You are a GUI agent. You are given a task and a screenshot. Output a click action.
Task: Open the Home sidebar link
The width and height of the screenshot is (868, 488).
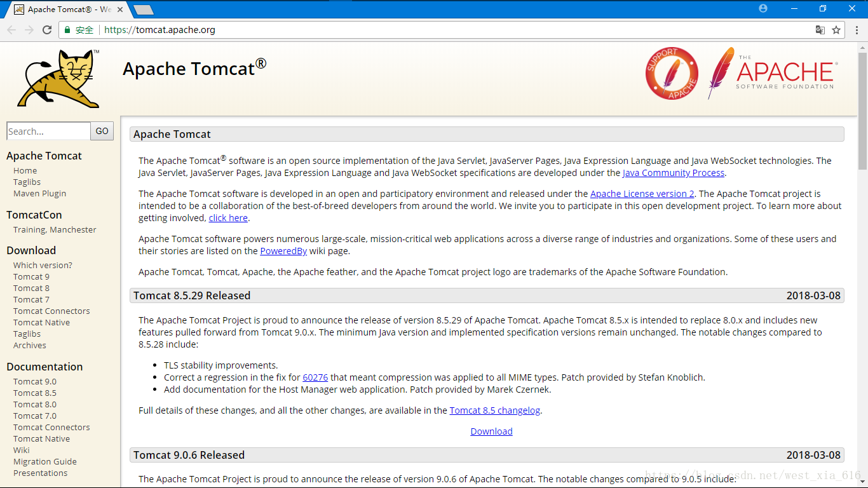25,170
